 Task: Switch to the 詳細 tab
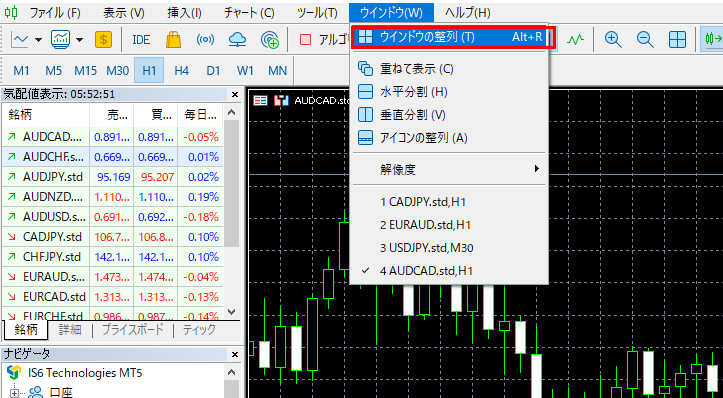pos(70,330)
